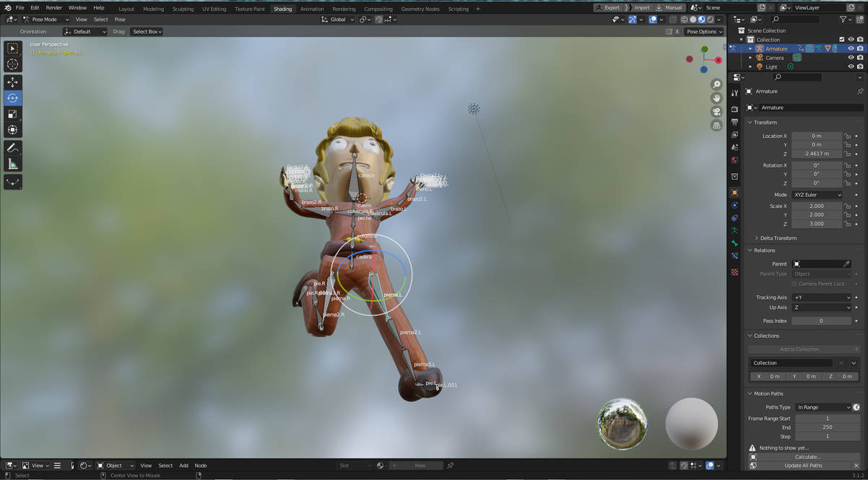Click the Export button

tap(607, 7)
